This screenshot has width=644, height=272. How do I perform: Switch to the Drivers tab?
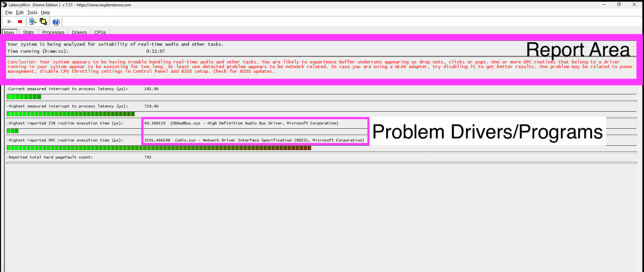point(79,32)
